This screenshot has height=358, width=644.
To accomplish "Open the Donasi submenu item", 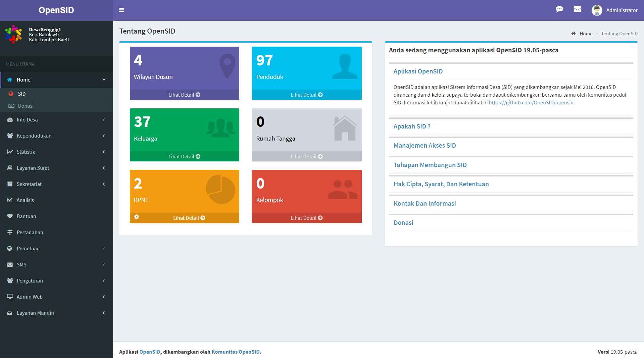I will tap(26, 106).
